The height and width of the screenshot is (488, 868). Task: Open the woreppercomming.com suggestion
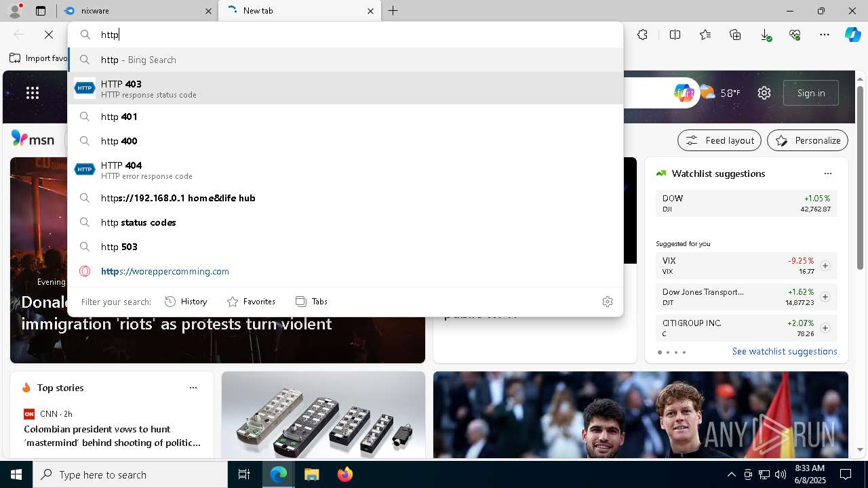coord(346,271)
